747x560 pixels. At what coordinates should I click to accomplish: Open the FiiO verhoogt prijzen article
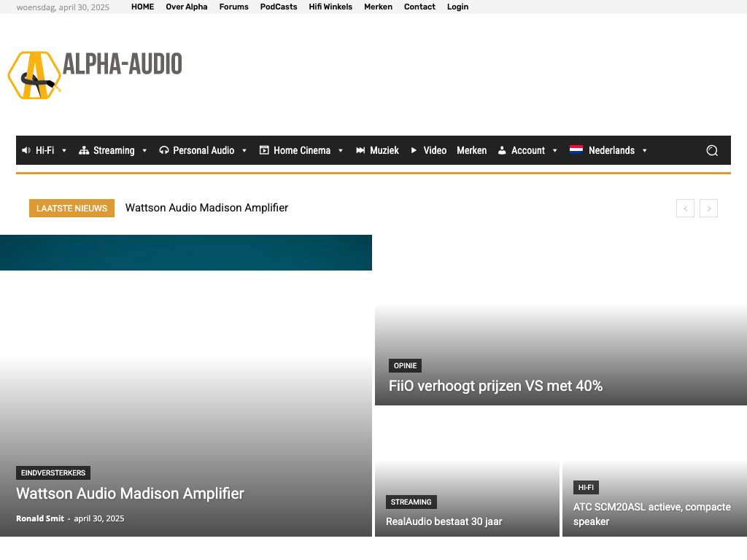tap(495, 386)
